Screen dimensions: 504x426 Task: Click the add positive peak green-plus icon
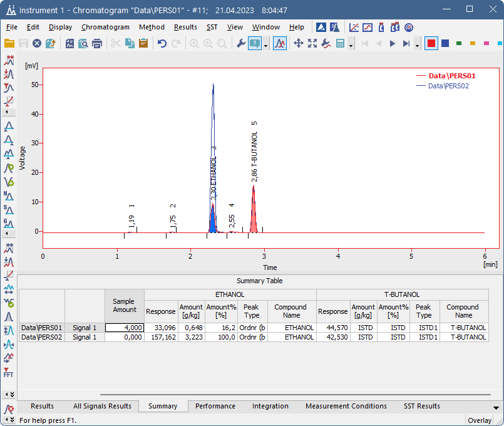(9, 168)
